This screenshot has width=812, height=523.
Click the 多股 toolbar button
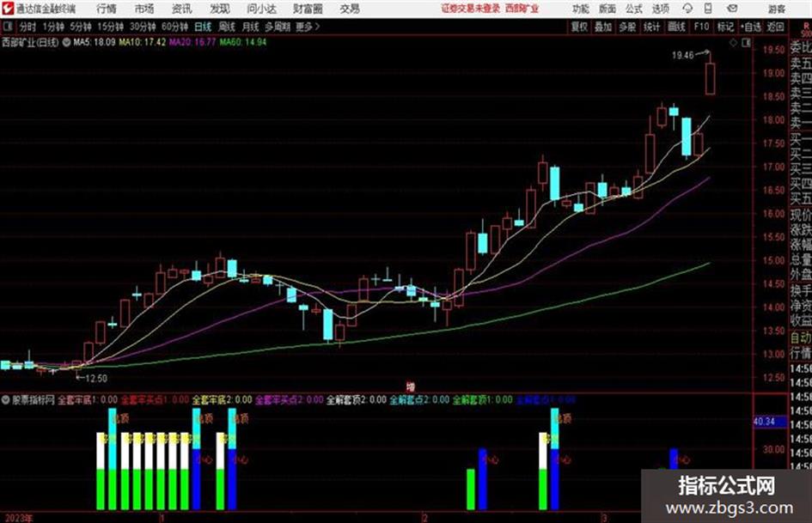(x=627, y=27)
